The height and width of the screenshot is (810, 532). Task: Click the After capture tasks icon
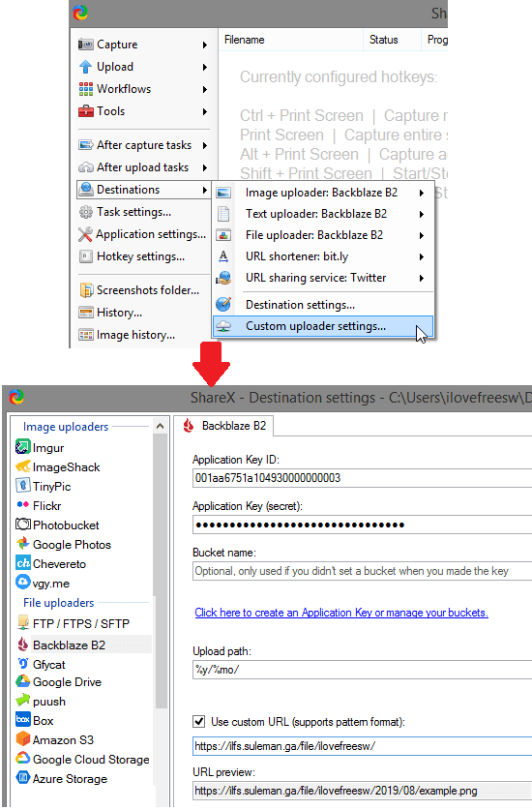[85, 145]
